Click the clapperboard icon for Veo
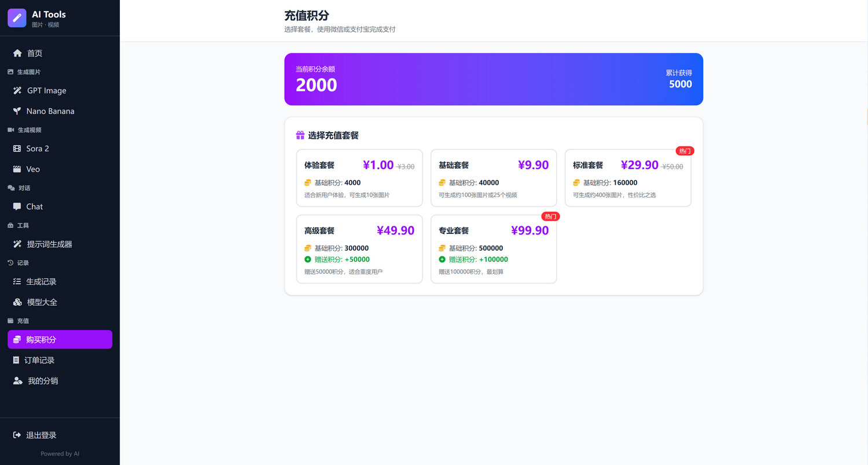This screenshot has width=868, height=465. tap(17, 169)
